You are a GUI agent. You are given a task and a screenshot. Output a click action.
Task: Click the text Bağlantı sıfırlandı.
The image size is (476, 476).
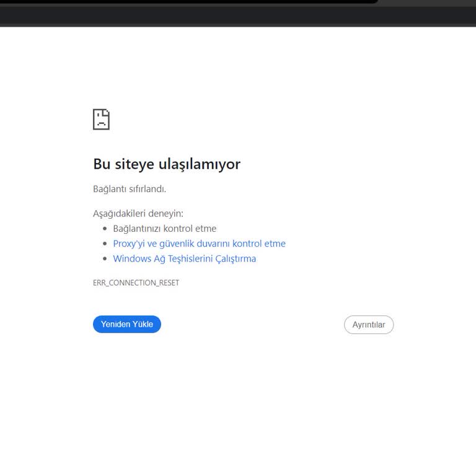point(130,189)
